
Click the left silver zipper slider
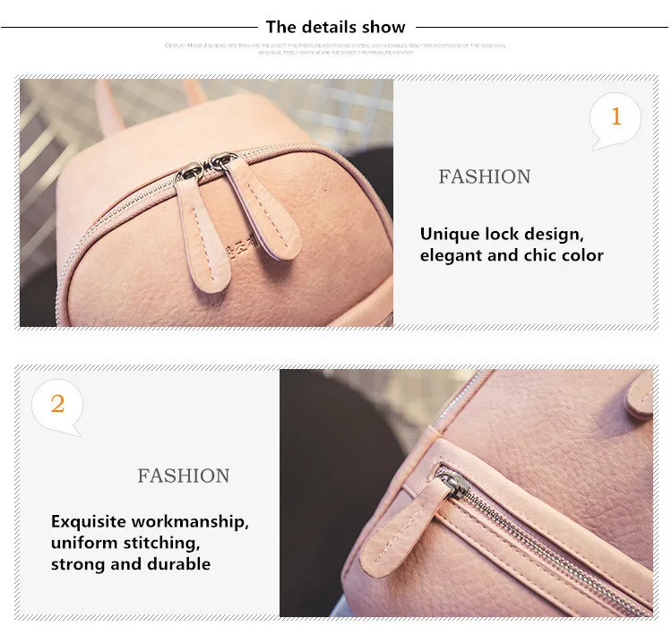(x=189, y=171)
